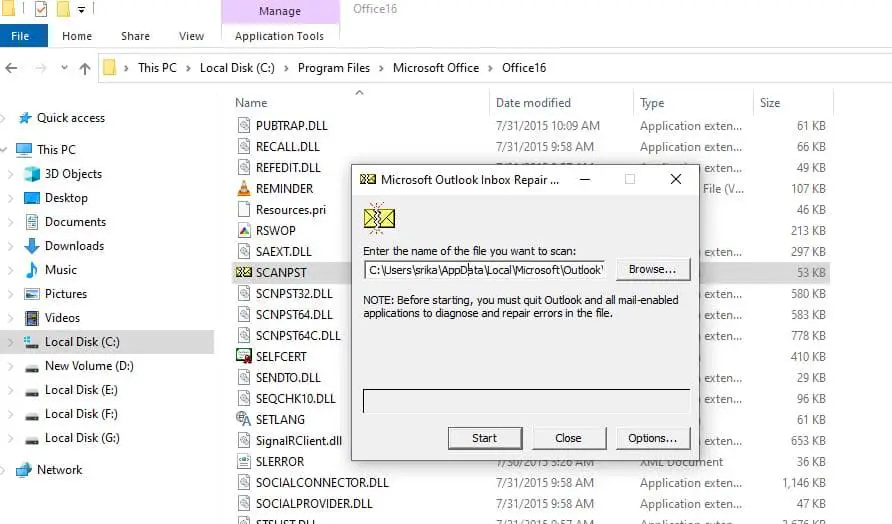
Task: Click the REMINDER VLC cone icon
Action: (x=243, y=188)
